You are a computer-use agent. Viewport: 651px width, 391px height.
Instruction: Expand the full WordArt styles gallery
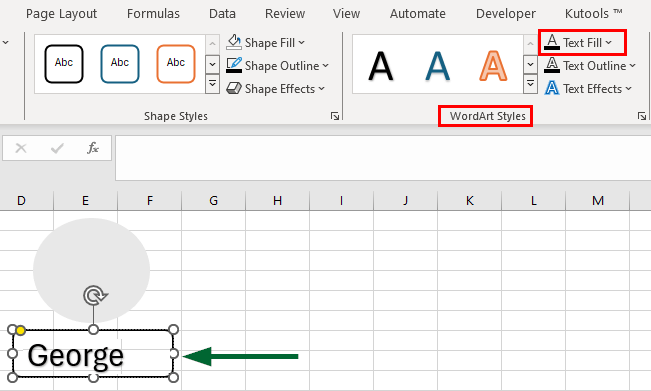(x=530, y=84)
